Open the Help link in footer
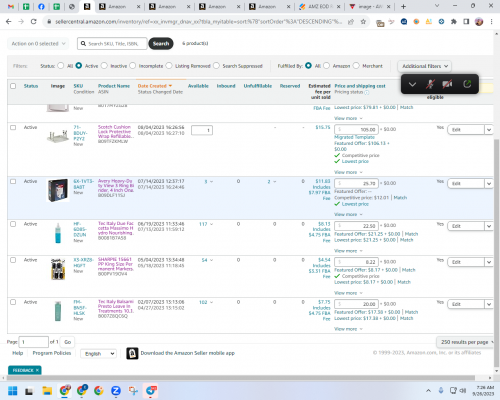 pyautogui.click(x=18, y=353)
